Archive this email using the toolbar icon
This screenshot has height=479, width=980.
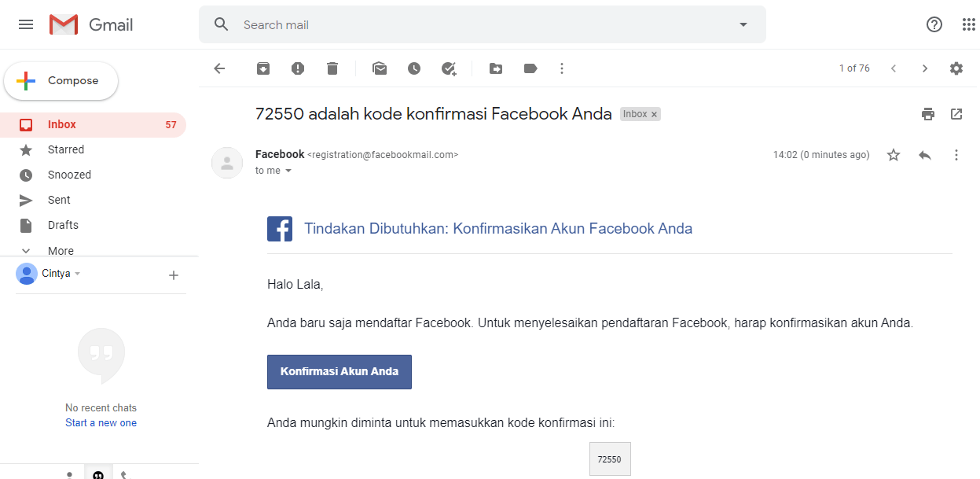(263, 68)
